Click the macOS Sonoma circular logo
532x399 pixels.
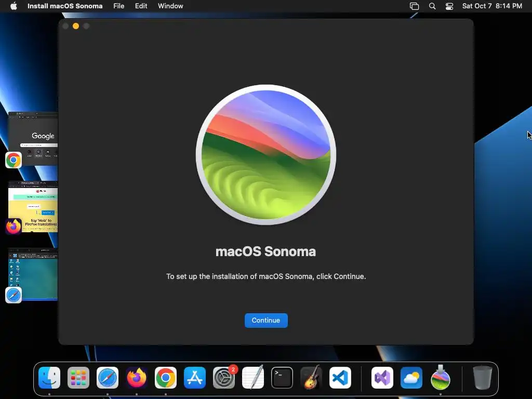tap(266, 155)
